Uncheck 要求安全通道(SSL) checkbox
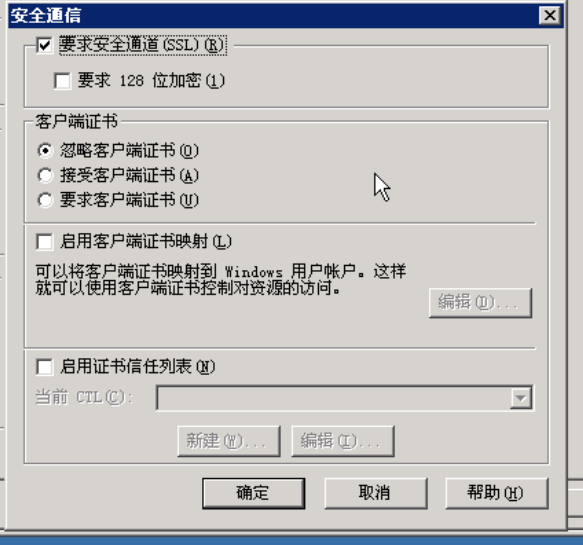 (45, 46)
